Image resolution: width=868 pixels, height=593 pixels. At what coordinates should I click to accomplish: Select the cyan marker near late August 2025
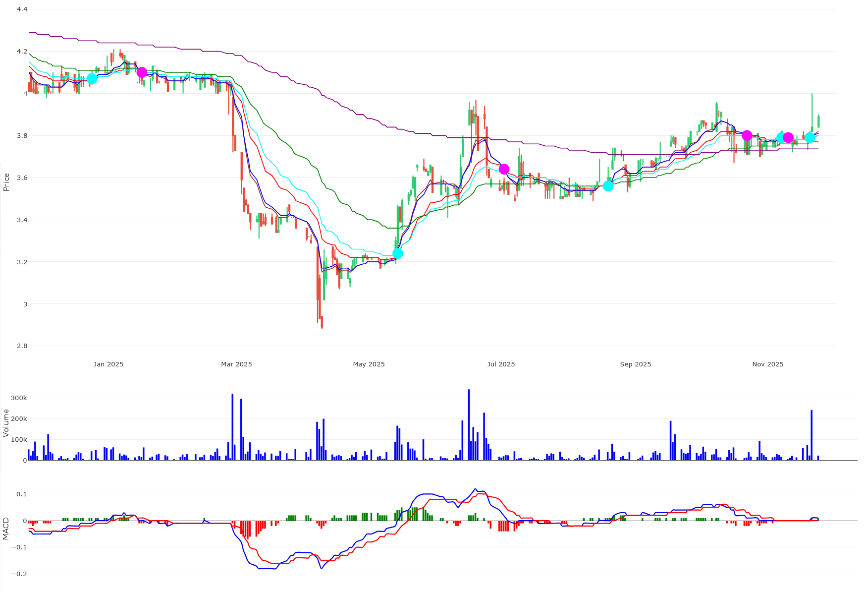tap(608, 186)
